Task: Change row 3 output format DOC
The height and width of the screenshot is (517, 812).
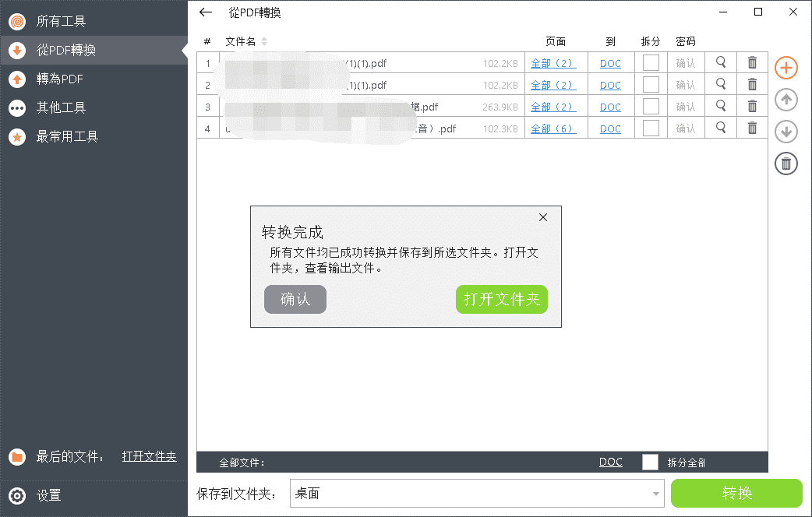Action: point(610,107)
